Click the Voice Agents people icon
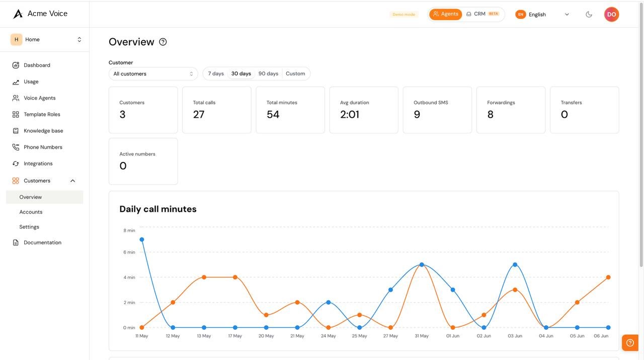 (x=16, y=98)
